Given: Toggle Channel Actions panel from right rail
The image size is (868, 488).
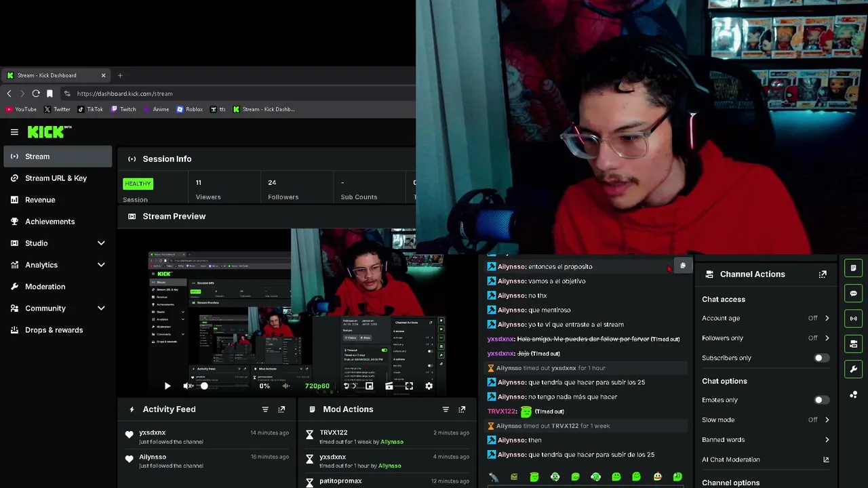Looking at the screenshot, I should click(x=854, y=344).
